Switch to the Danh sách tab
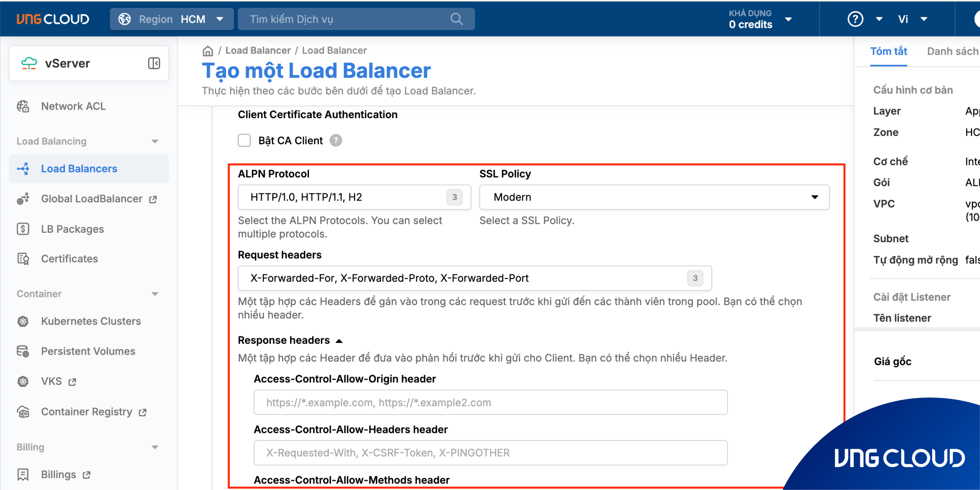The width and height of the screenshot is (980, 490). click(952, 51)
